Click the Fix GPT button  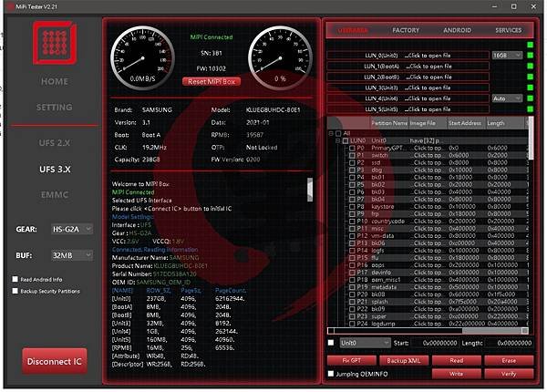351,361
